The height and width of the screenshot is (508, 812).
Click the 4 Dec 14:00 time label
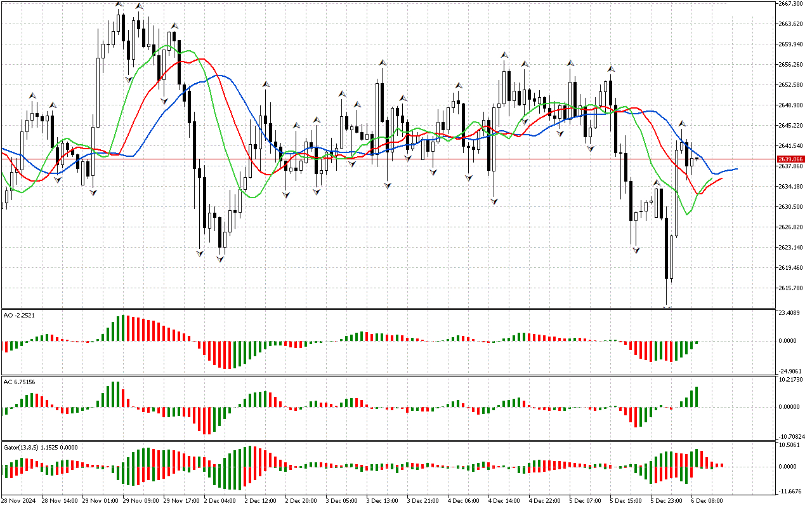(505, 501)
